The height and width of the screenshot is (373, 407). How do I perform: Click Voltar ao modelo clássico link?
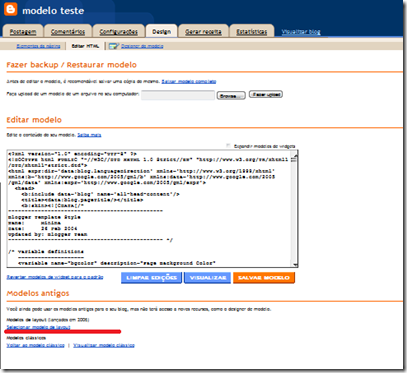[x=35, y=345]
